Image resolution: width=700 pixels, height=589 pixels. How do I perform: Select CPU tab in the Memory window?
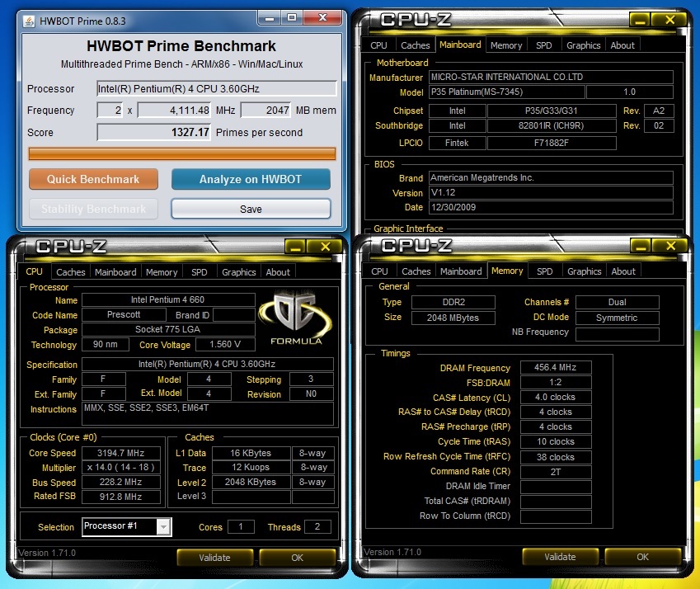click(379, 271)
